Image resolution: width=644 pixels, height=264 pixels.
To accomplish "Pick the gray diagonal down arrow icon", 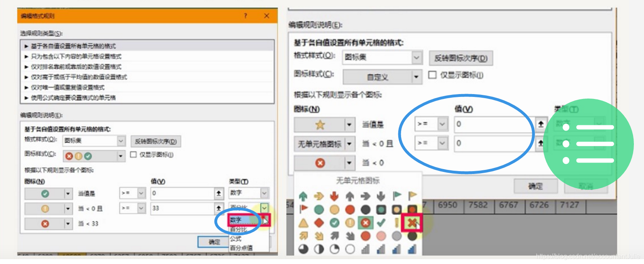I will 350,236.
